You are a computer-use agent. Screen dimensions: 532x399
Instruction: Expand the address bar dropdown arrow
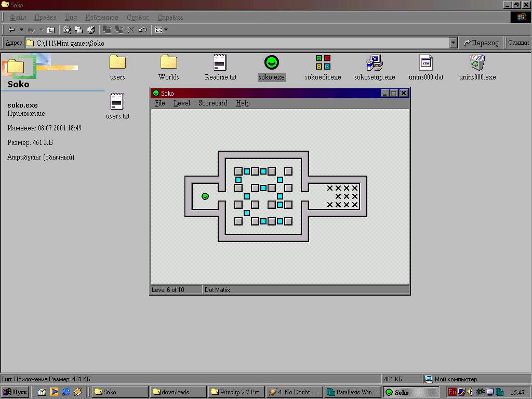pyautogui.click(x=453, y=43)
